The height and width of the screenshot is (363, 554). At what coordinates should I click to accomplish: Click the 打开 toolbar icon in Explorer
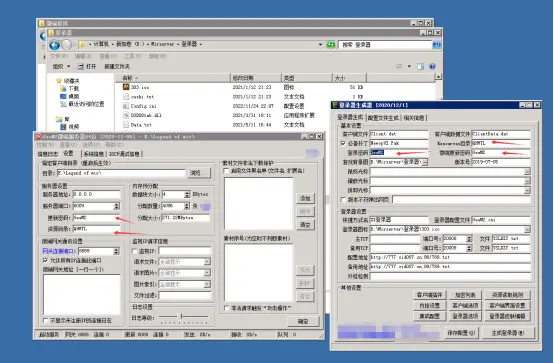pos(81,66)
